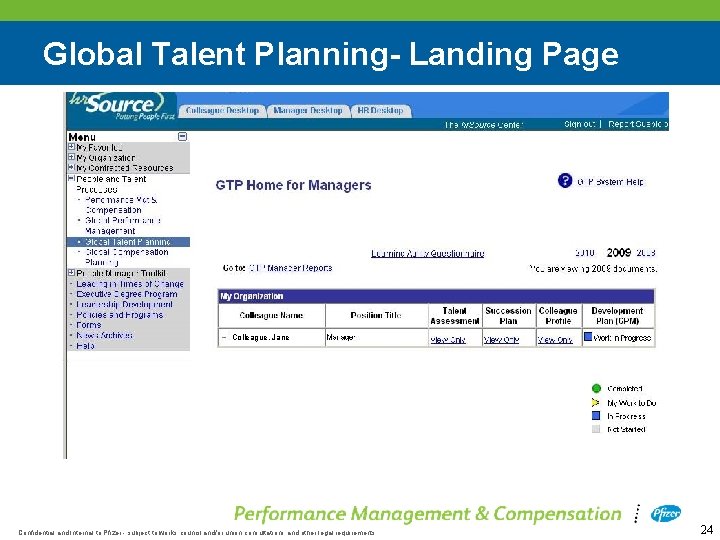Image resolution: width=720 pixels, height=540 pixels.
Task: Select the 2009 year
Action: (619, 252)
